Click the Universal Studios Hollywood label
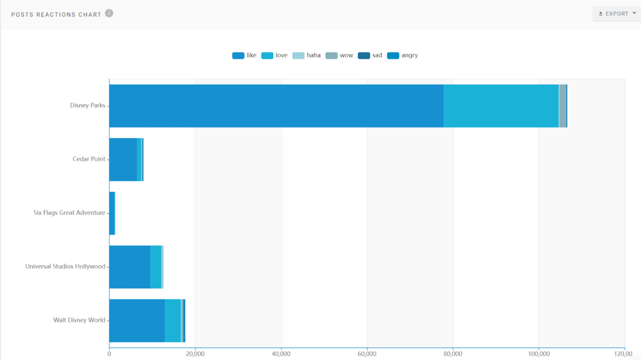Viewport: 644px width, 360px height. [x=65, y=266]
